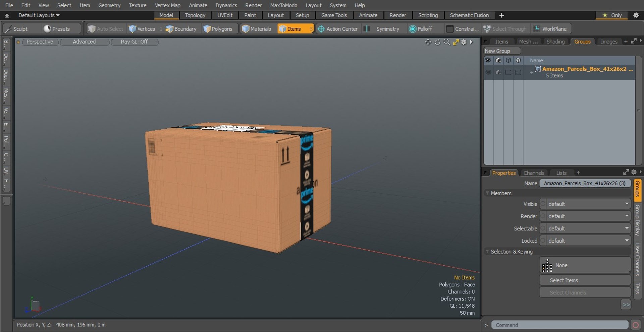Expand the Amazon_Parcels_Box group tree
Viewport: 644px width, 332px height.
coord(531,72)
